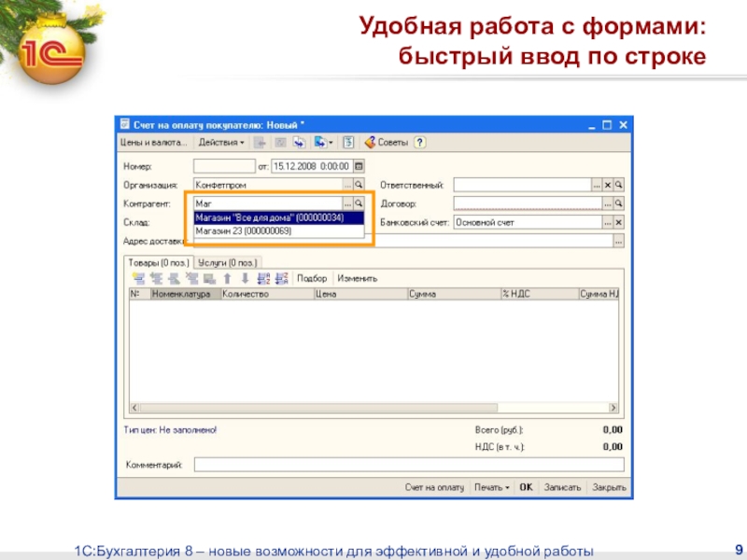The height and width of the screenshot is (560, 747).
Task: Click the copy row icon in table toolbar
Action: [156, 278]
